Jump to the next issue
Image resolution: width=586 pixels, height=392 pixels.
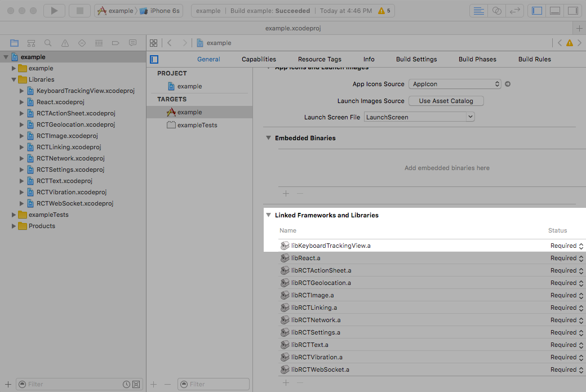point(580,43)
